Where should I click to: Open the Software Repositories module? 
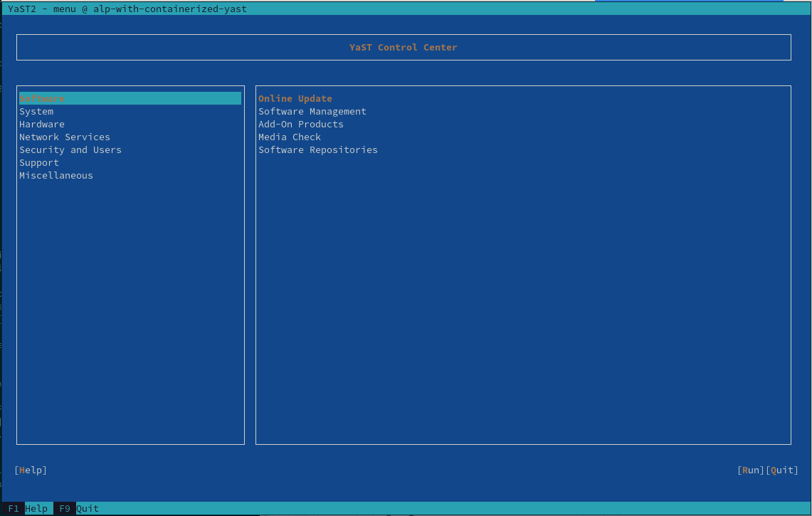click(318, 149)
